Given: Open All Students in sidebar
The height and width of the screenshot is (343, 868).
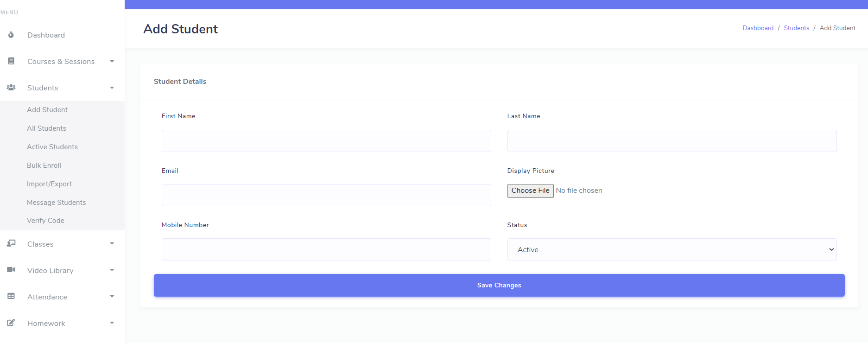Looking at the screenshot, I should [46, 128].
